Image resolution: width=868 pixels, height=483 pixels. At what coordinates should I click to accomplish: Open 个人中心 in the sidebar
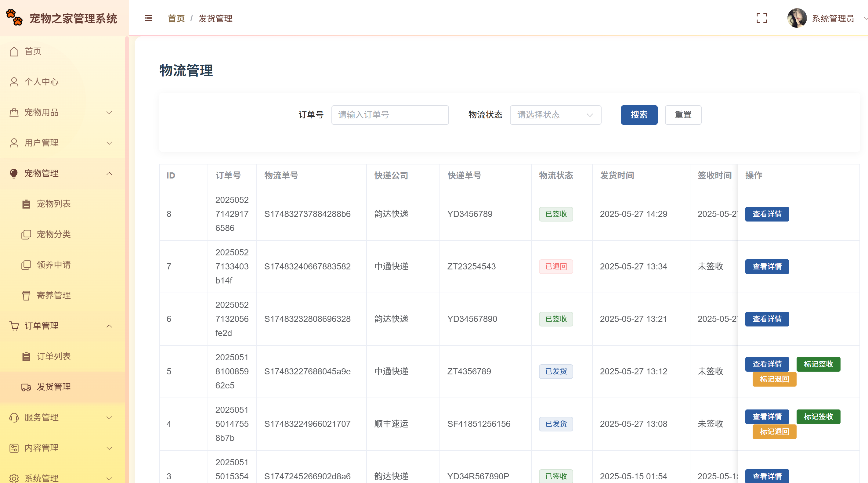click(41, 82)
